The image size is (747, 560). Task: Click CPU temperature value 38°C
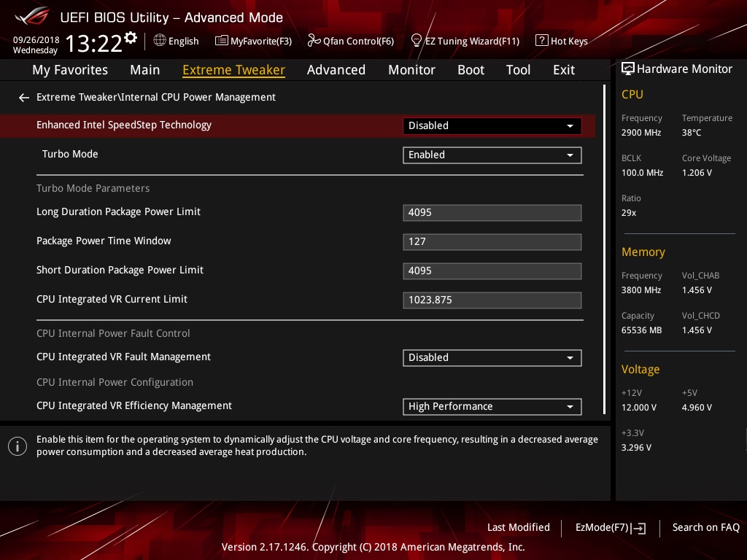(692, 133)
